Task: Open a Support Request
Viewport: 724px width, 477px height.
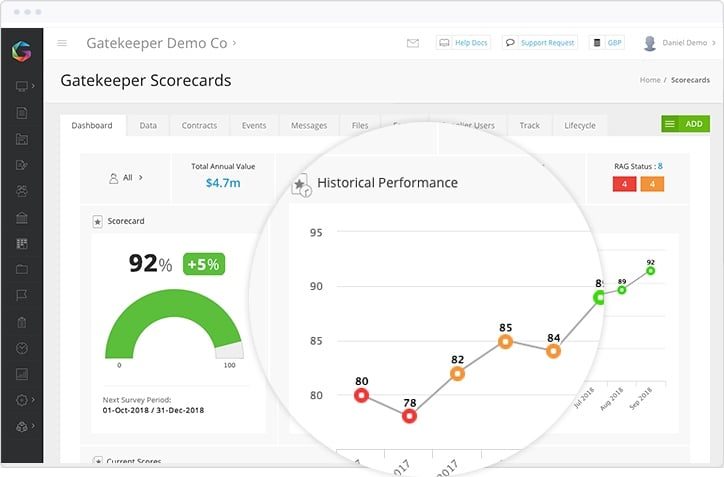Action: coord(540,42)
